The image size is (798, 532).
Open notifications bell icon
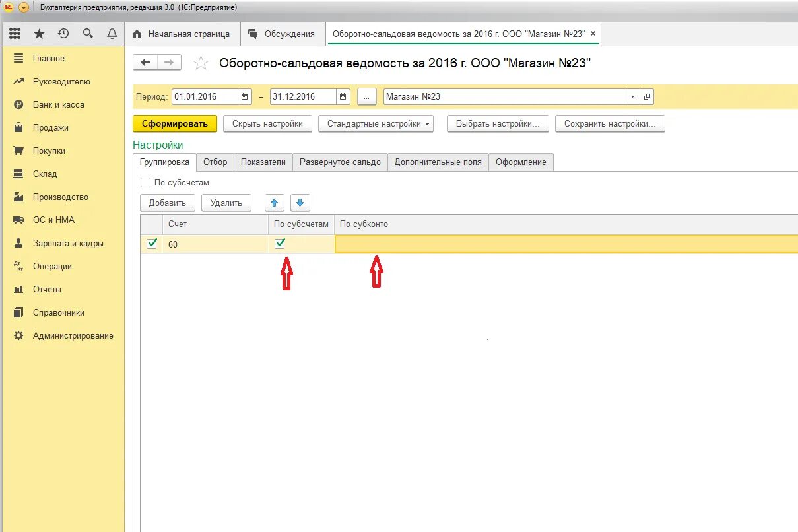click(112, 34)
